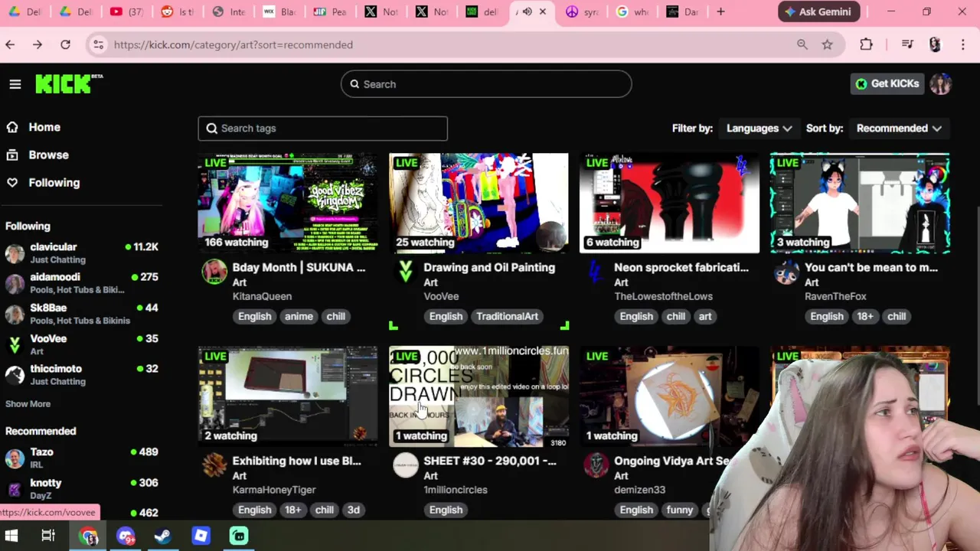
Task: Expand the Languages filter dropdown
Action: pos(759,129)
